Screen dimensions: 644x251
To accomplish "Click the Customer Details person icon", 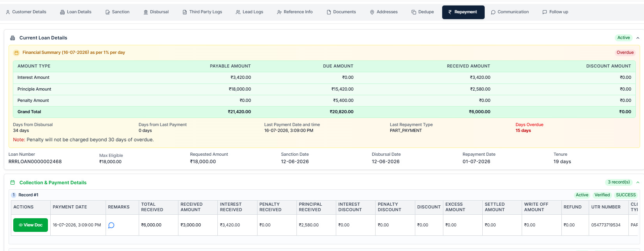I will pyautogui.click(x=8, y=12).
